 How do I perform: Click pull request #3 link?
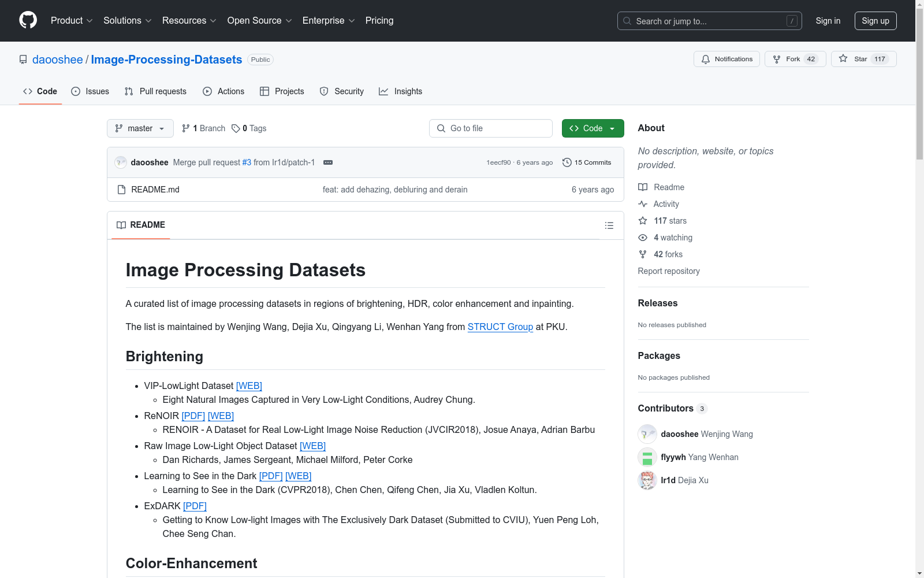tap(247, 162)
